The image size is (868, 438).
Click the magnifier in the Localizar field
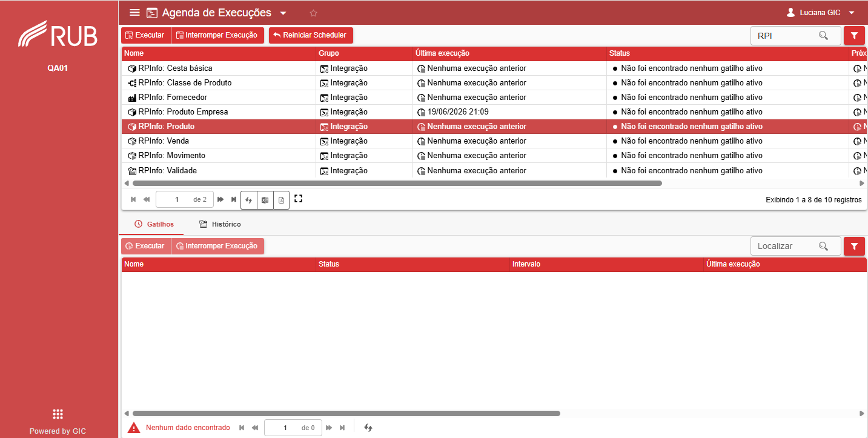coord(823,246)
